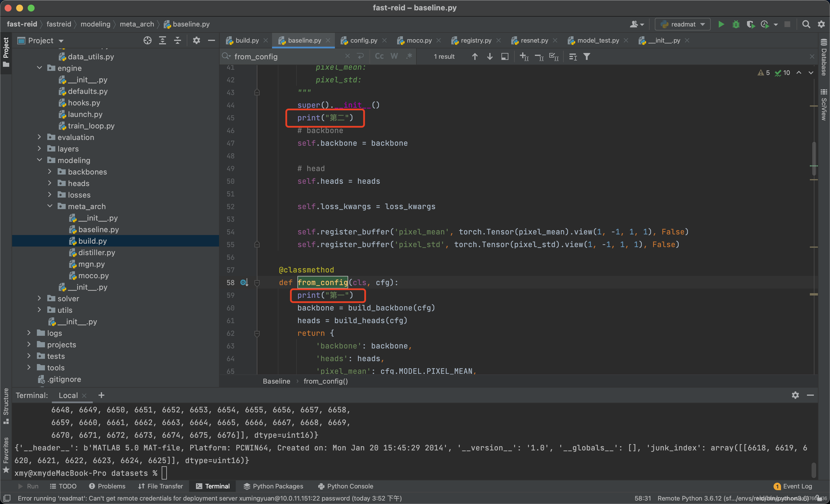The image size is (830, 504).
Task: Add new terminal session plus icon
Action: [101, 395]
